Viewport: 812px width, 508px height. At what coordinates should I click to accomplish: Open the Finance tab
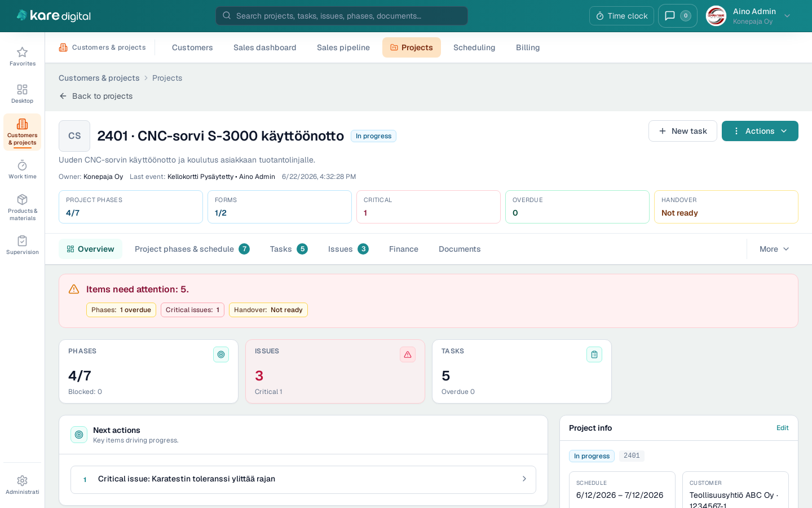(x=404, y=249)
